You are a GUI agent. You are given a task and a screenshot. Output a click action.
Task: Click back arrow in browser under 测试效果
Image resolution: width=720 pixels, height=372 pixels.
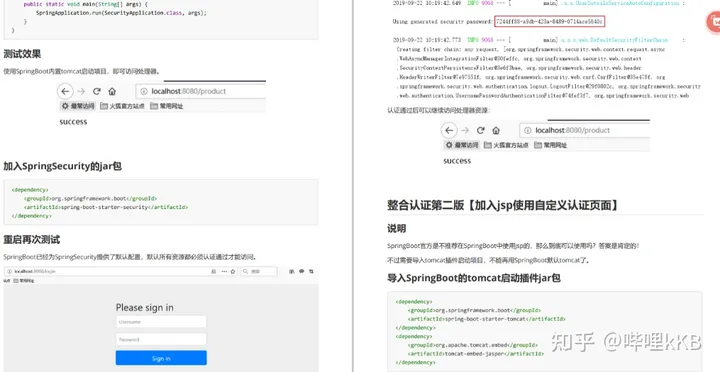[65, 91]
